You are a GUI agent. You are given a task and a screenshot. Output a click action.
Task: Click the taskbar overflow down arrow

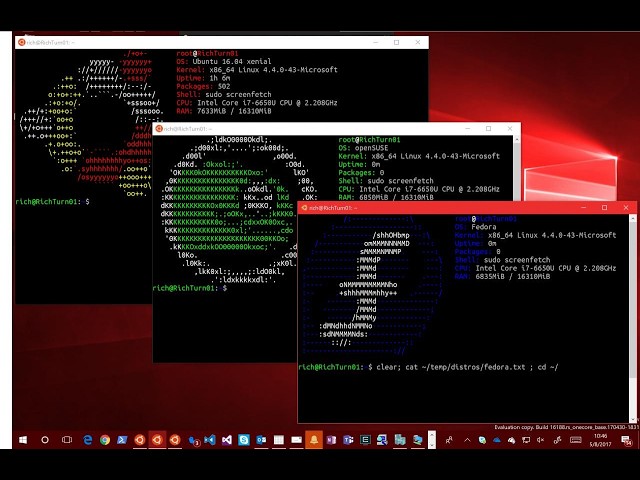point(432,445)
